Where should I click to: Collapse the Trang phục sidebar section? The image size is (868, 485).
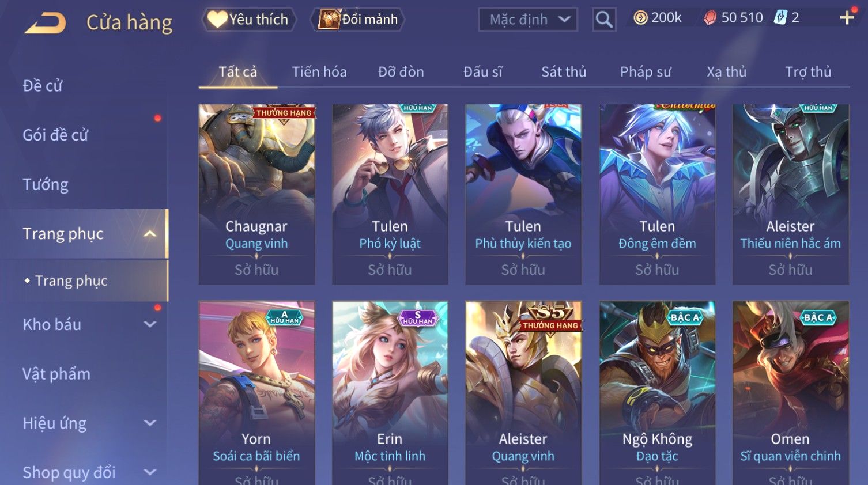[x=150, y=234]
